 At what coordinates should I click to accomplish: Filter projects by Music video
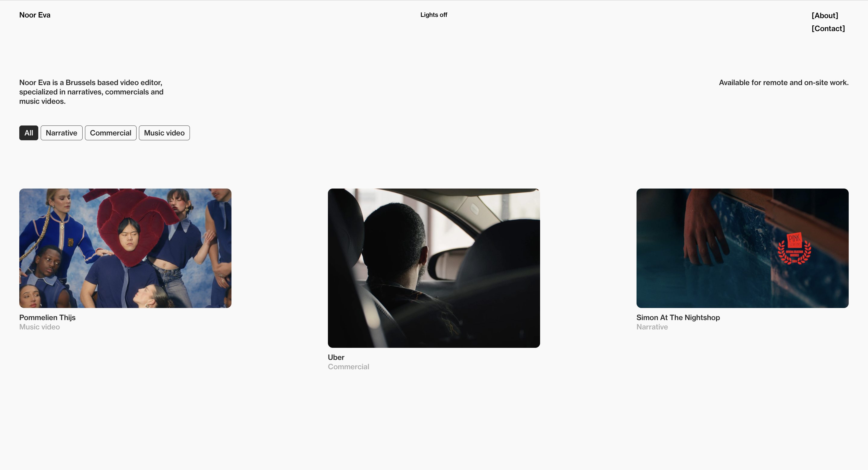tap(164, 133)
